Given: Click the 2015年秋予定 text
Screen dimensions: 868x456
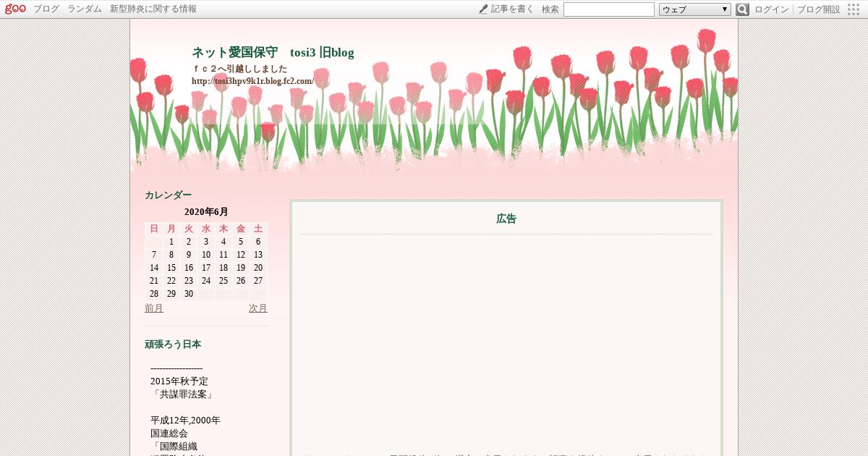Looking at the screenshot, I should click(x=179, y=381).
